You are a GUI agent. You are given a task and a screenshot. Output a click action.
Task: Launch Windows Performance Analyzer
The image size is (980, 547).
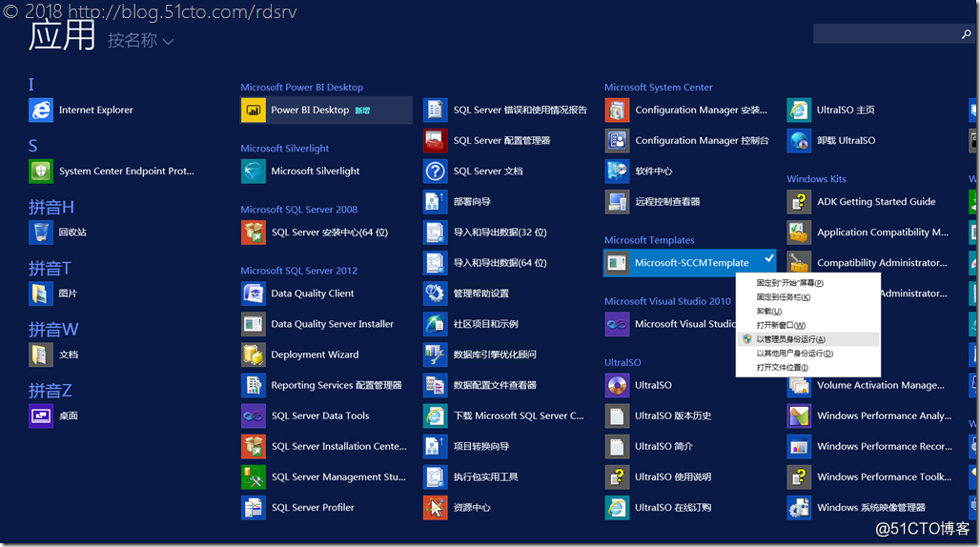click(x=869, y=415)
